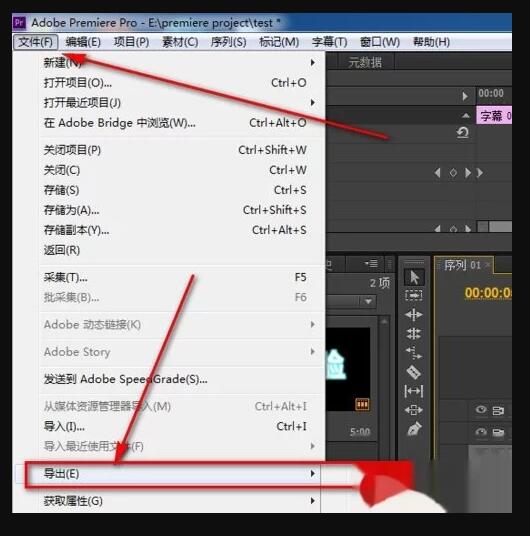Select the Ripple Edit tool

point(414,314)
